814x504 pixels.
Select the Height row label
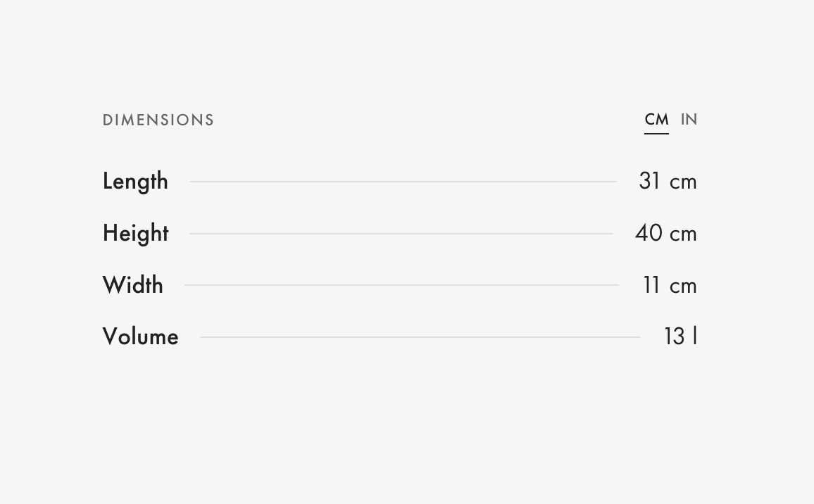coord(136,234)
